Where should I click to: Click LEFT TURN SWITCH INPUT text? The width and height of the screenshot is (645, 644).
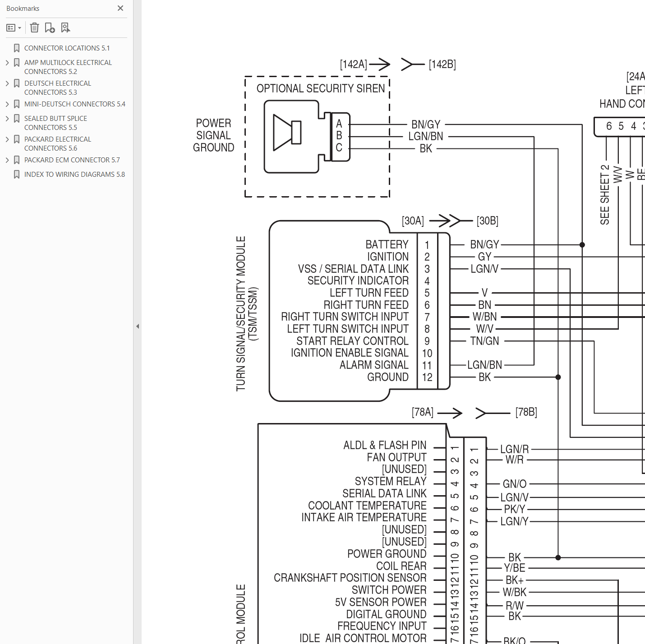pos(348,329)
